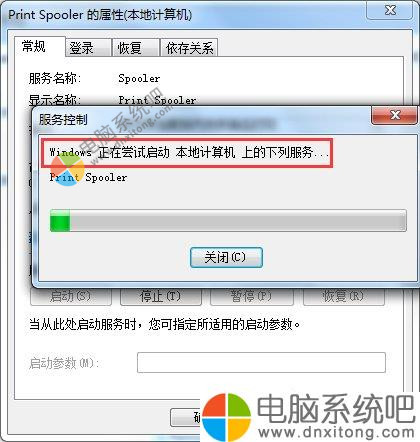420x442 pixels.
Task: Click the partially hidden 确定 button
Action: point(186,417)
